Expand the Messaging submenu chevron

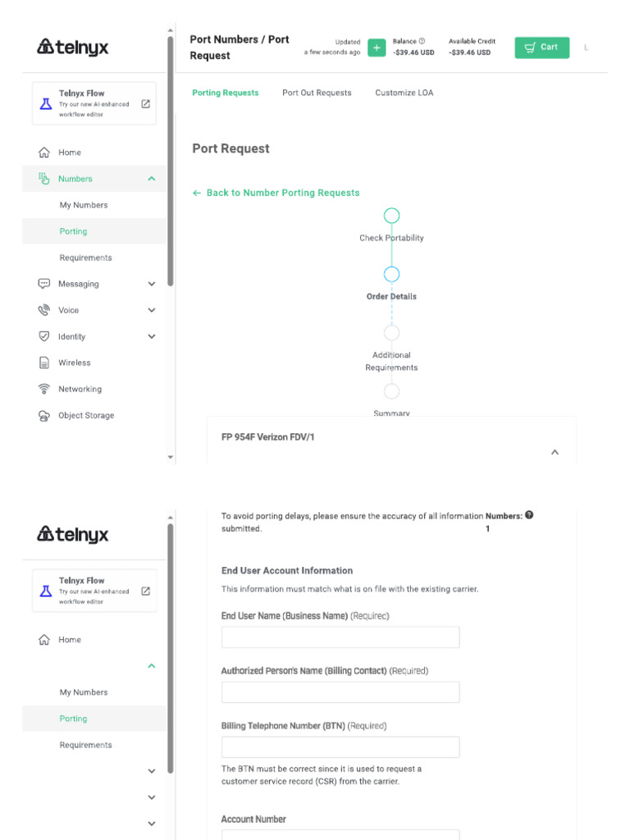point(151,284)
